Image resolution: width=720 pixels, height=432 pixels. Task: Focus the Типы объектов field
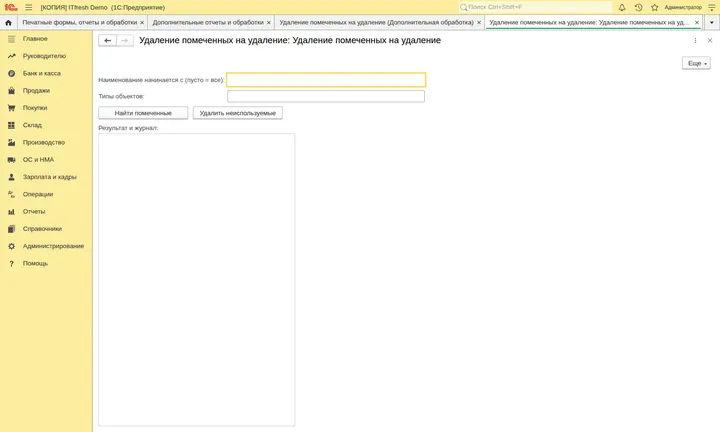click(326, 96)
